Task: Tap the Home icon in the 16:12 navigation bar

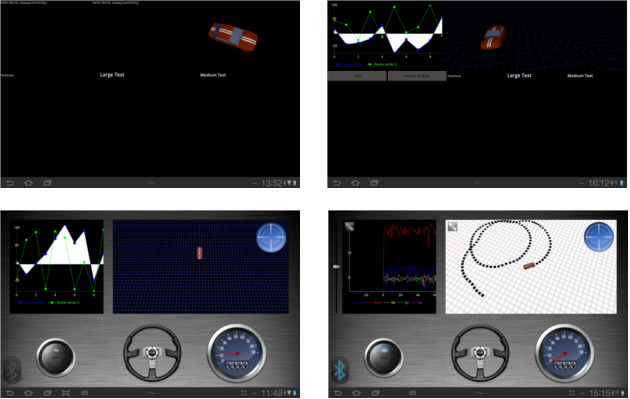Action: coord(355,183)
